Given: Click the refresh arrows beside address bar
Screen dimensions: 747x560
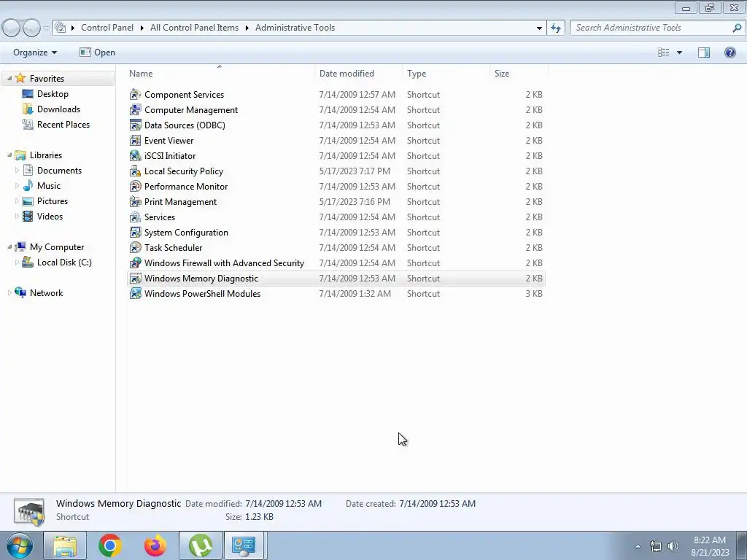Looking at the screenshot, I should pyautogui.click(x=555, y=28).
